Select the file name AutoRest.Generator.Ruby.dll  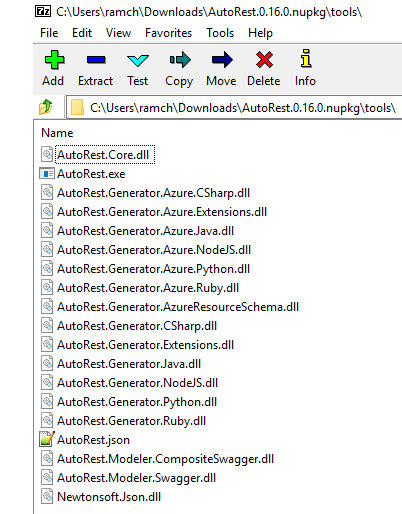131,421
